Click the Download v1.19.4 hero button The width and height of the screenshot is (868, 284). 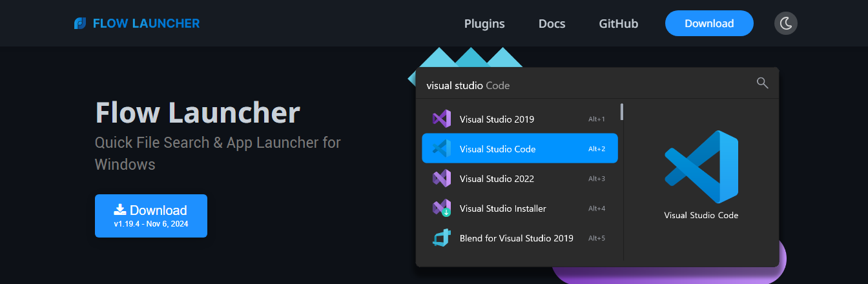(x=151, y=216)
